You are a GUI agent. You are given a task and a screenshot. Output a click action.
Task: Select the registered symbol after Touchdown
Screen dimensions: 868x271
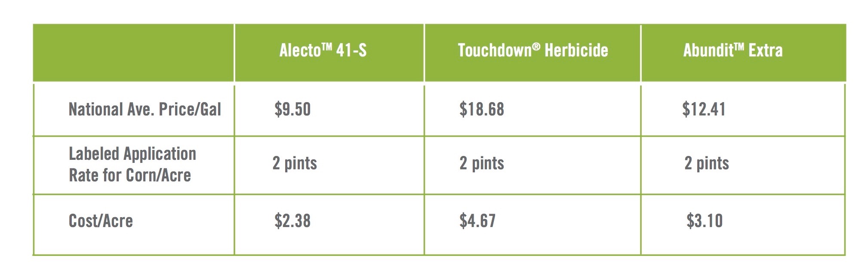point(536,46)
